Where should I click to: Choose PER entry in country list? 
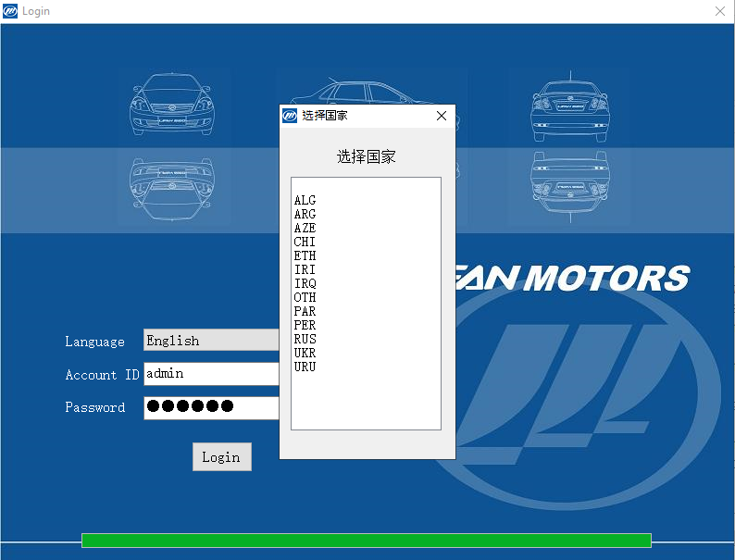[305, 325]
